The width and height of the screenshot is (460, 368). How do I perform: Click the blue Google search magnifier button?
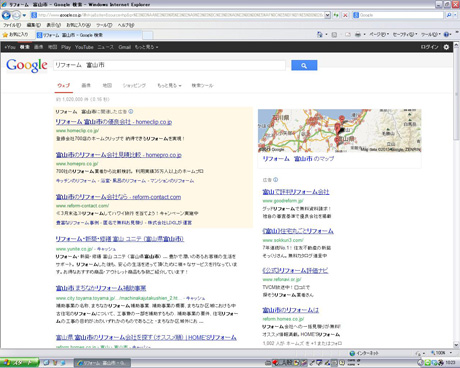coord(304,65)
